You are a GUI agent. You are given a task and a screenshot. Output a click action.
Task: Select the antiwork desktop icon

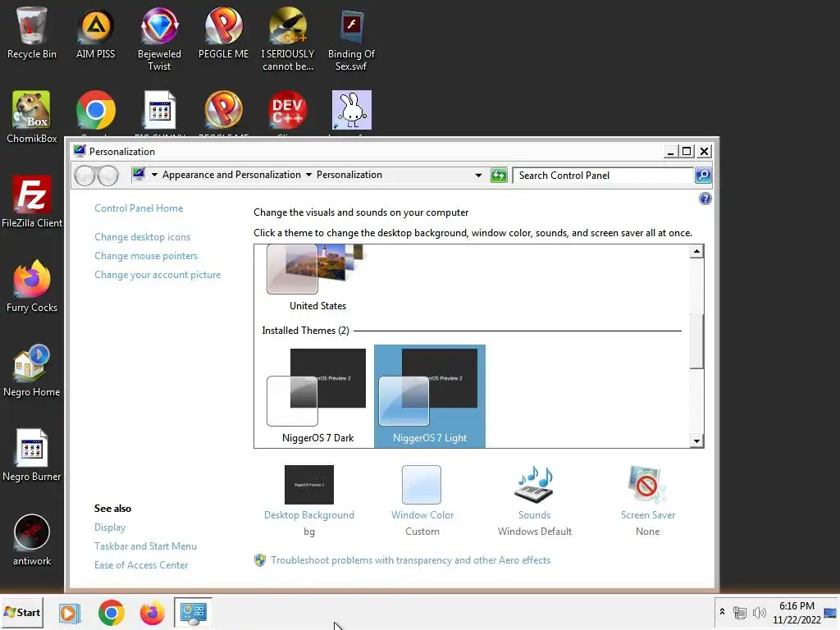[x=32, y=540]
